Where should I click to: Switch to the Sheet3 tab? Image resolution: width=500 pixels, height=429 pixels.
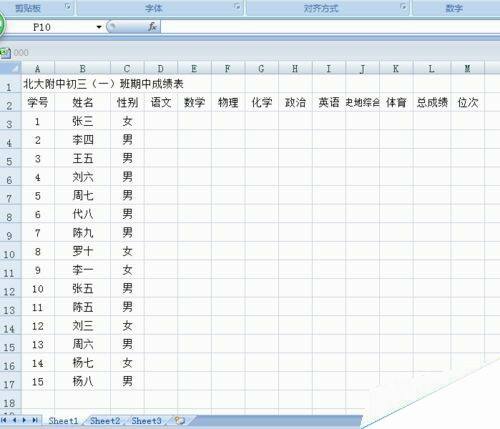click(x=146, y=421)
